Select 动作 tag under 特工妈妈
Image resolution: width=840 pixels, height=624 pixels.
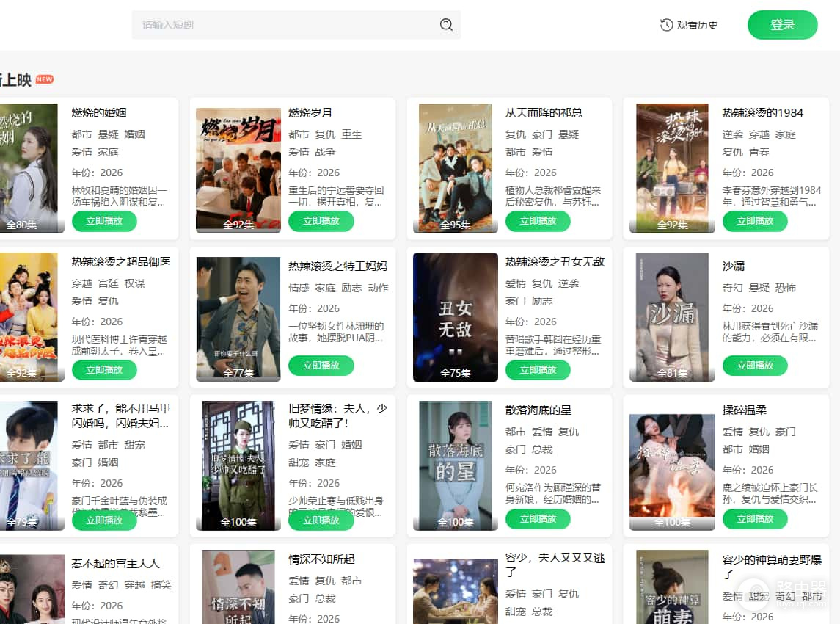click(x=378, y=287)
